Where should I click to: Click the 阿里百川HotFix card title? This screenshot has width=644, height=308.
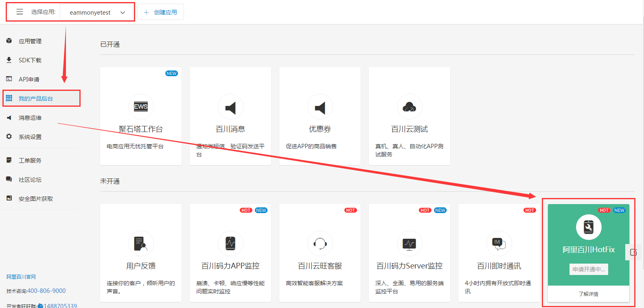tap(589, 249)
